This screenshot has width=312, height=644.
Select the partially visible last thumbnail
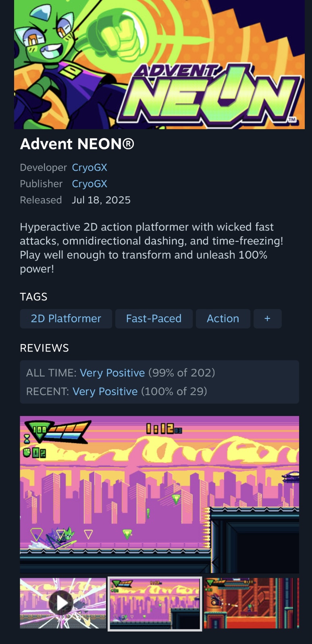click(298, 603)
